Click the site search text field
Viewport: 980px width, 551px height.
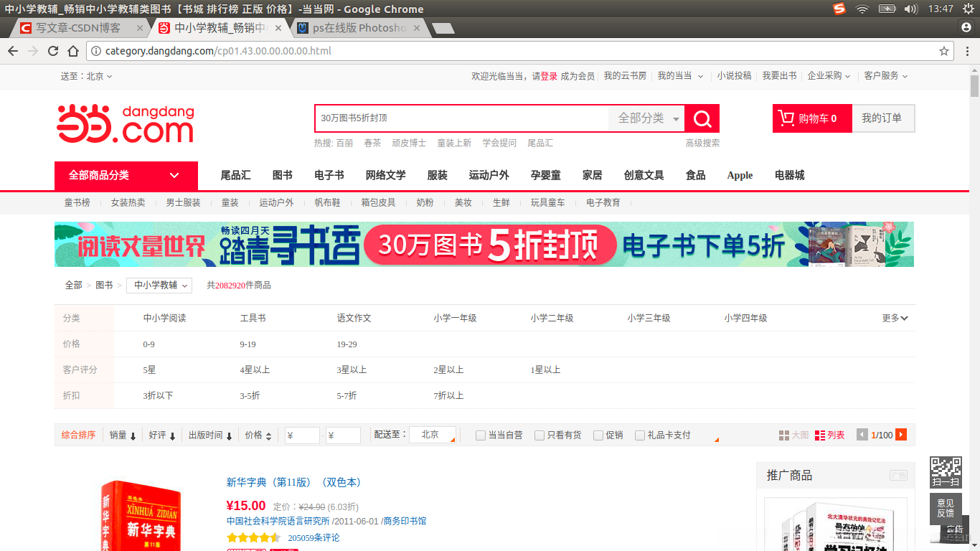click(x=461, y=118)
